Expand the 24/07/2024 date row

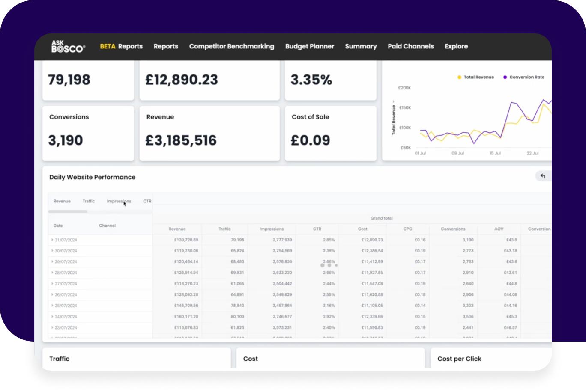[52, 317]
